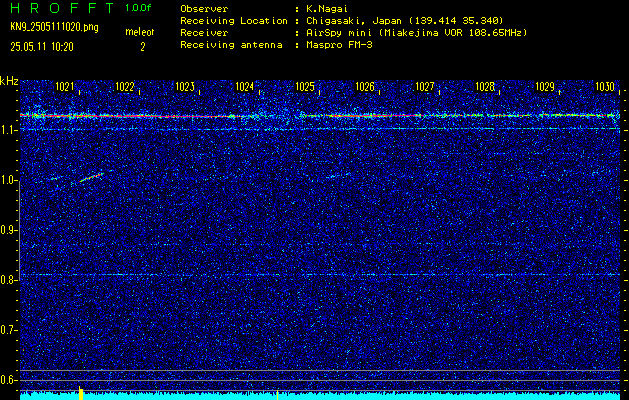Click the 1024 time marker
This screenshot has width=629, height=400.
tap(245, 87)
